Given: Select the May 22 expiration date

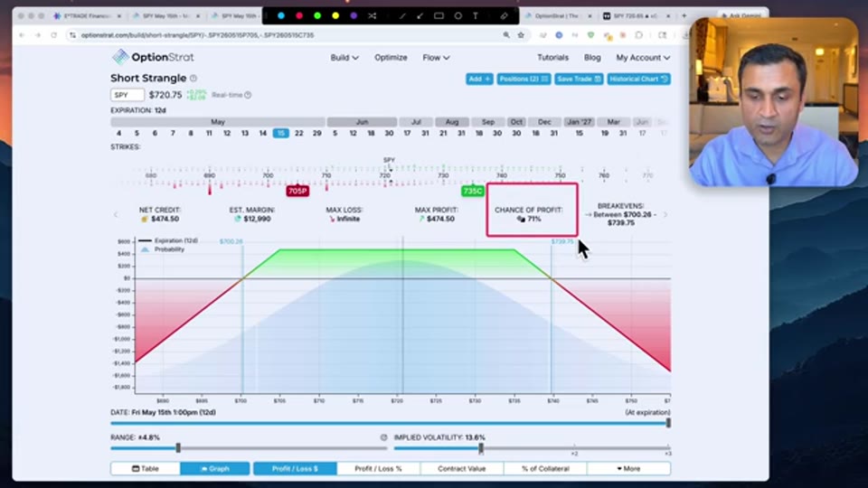Looking at the screenshot, I should pos(299,134).
